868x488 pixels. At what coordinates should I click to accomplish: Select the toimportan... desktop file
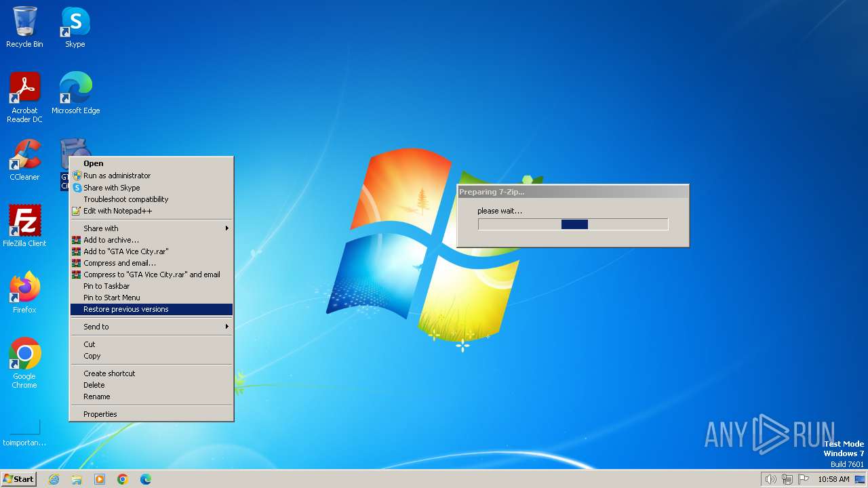(24, 431)
